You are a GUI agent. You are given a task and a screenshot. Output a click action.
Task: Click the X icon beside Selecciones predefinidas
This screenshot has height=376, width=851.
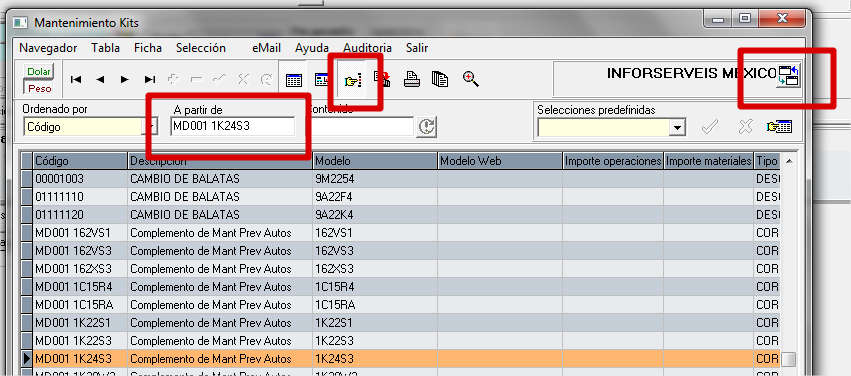coord(746,127)
